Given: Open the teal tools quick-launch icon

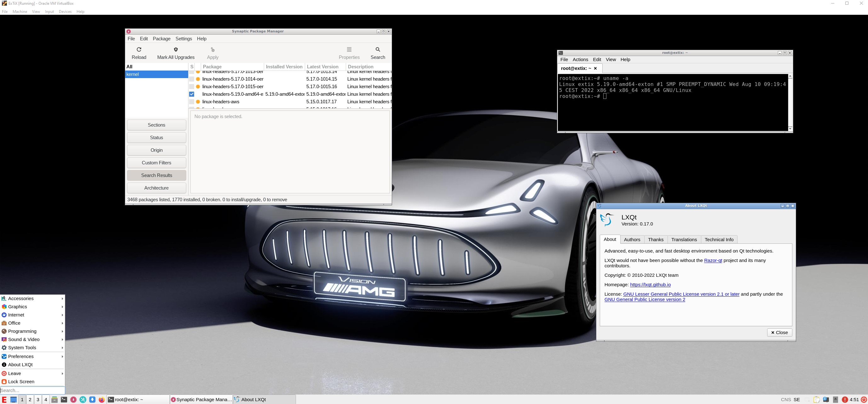Looking at the screenshot, I should pyautogui.click(x=83, y=400).
